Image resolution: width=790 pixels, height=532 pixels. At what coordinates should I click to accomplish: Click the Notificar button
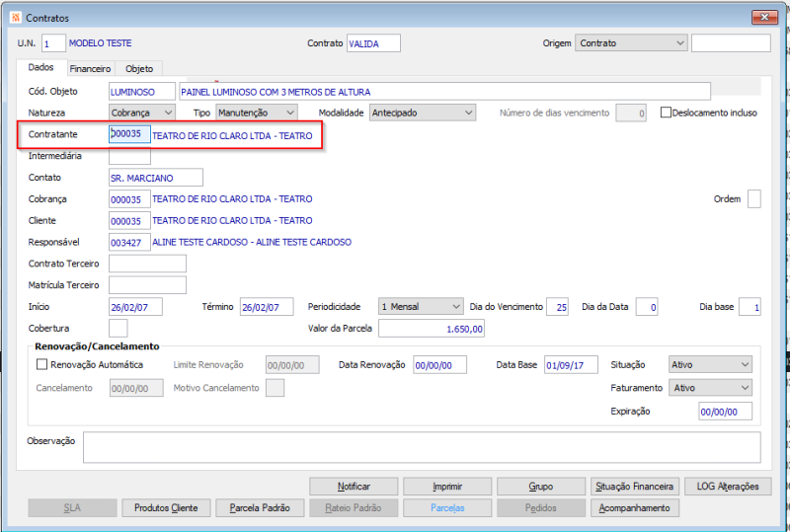[354, 487]
